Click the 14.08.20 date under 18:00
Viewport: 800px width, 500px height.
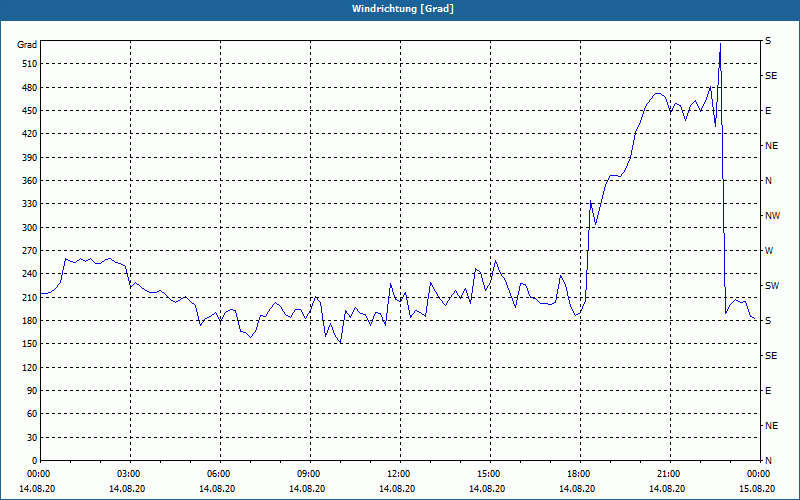[x=577, y=489]
